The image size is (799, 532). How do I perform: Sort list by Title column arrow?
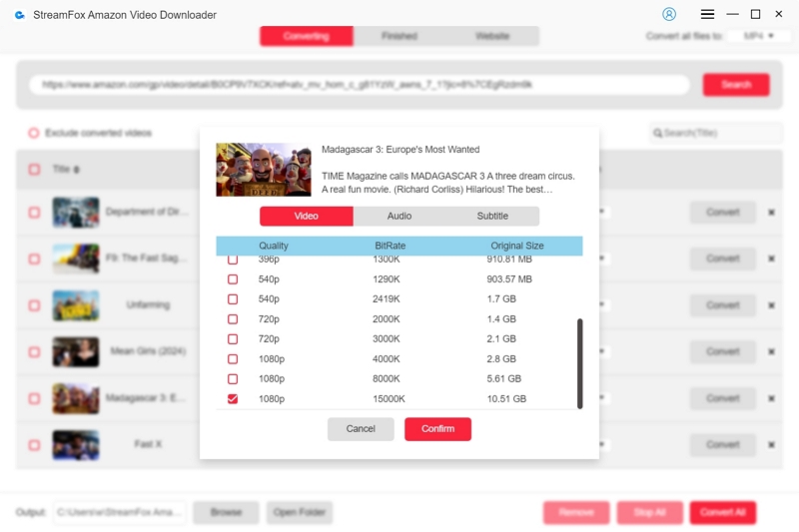point(77,170)
